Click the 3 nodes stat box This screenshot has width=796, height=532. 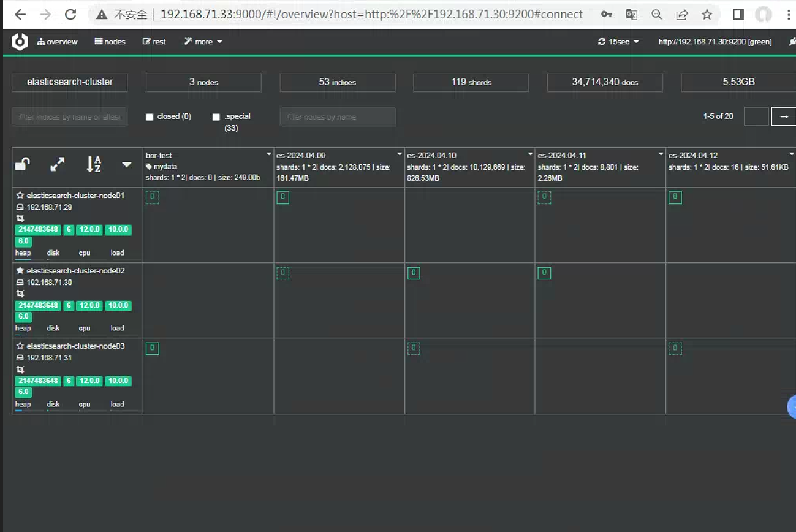pyautogui.click(x=203, y=82)
